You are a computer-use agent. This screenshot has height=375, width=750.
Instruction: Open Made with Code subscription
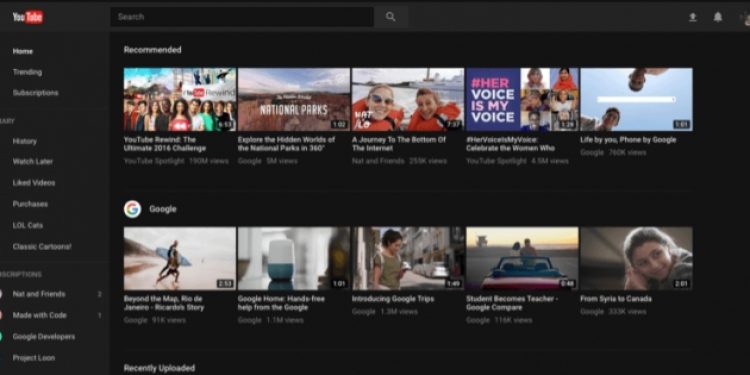[40, 315]
